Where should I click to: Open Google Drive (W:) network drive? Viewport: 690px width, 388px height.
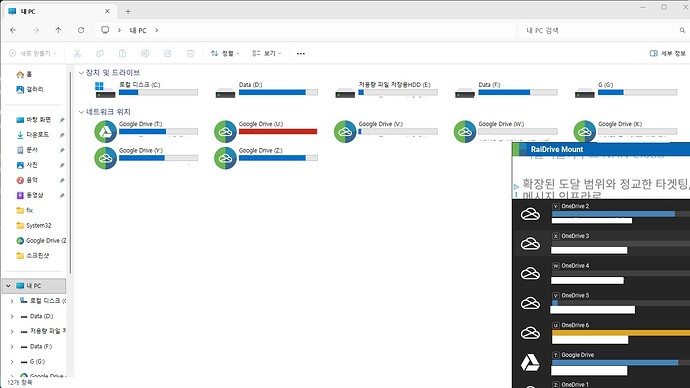coord(506,131)
